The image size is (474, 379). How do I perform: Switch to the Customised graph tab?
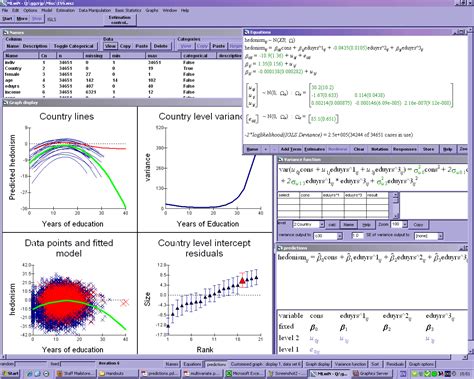tap(266, 364)
